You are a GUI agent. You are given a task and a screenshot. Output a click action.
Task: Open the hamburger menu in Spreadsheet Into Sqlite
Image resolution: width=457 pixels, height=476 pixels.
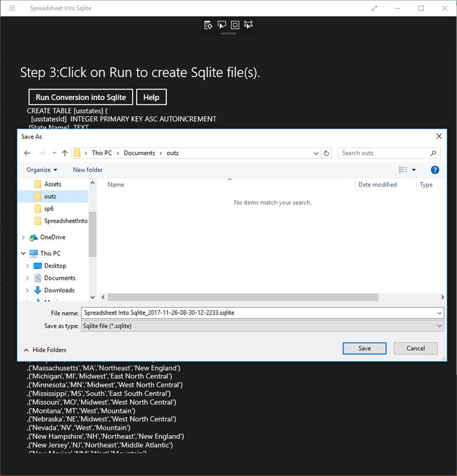[x=12, y=8]
